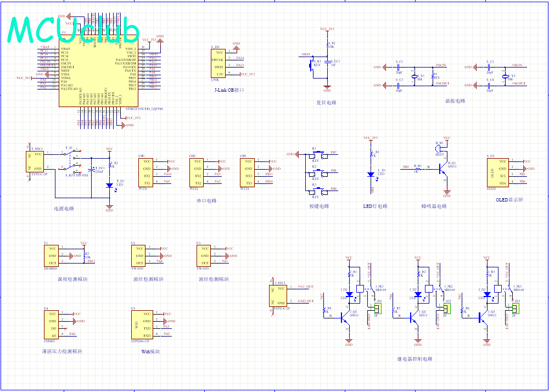The image size is (549, 392).
Task: Click the 'OLED显示屏' section label
Action: (509, 200)
